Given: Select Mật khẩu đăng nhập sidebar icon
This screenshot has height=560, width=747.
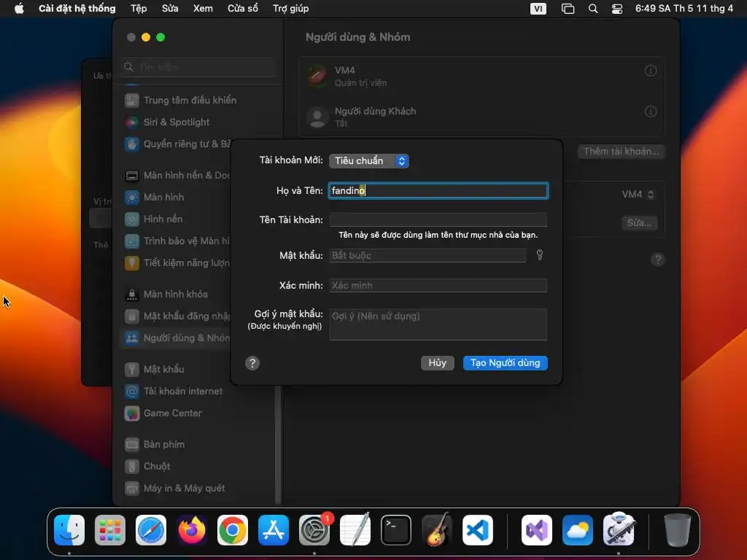Looking at the screenshot, I should [x=132, y=316].
